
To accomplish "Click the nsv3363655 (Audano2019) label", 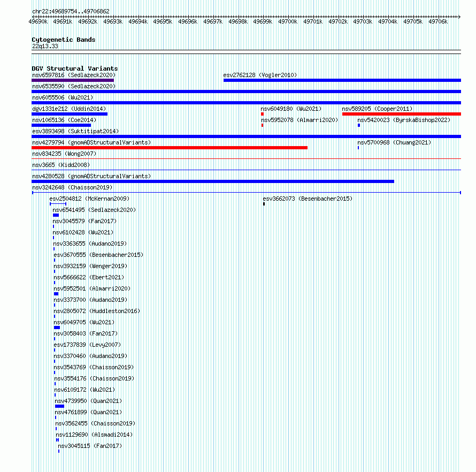I will click(90, 243).
